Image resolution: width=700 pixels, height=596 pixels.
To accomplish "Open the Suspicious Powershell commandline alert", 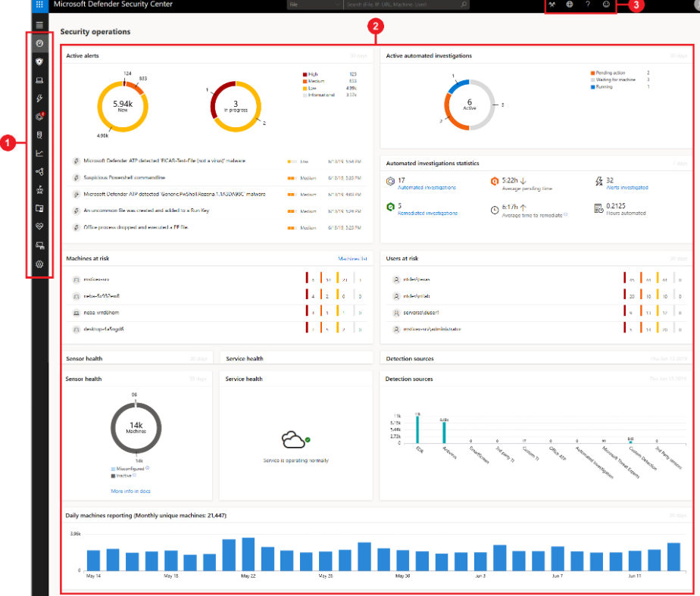I will pos(124,177).
